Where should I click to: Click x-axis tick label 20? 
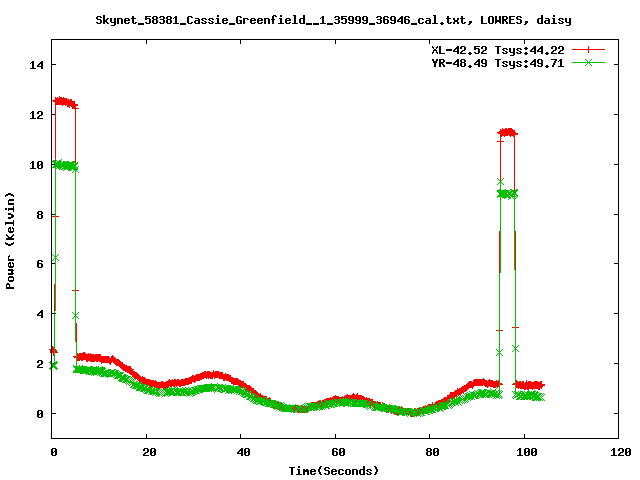coord(149,452)
